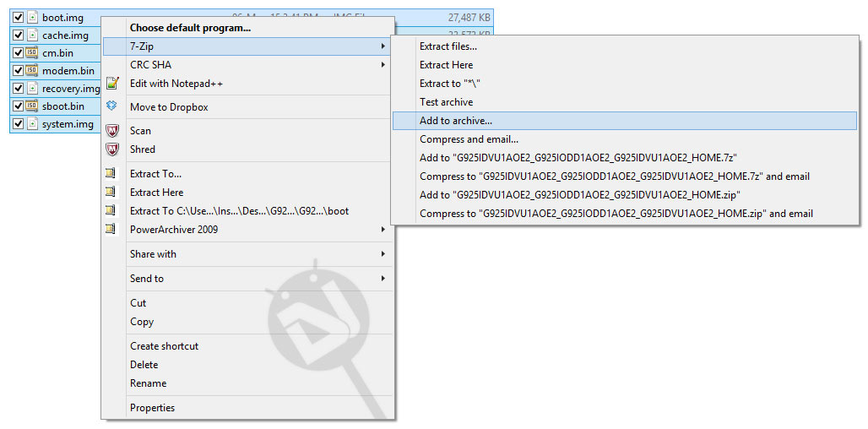Screen dimensions: 868x429
Task: Uncheck the system.img checkbox
Action: [19, 124]
